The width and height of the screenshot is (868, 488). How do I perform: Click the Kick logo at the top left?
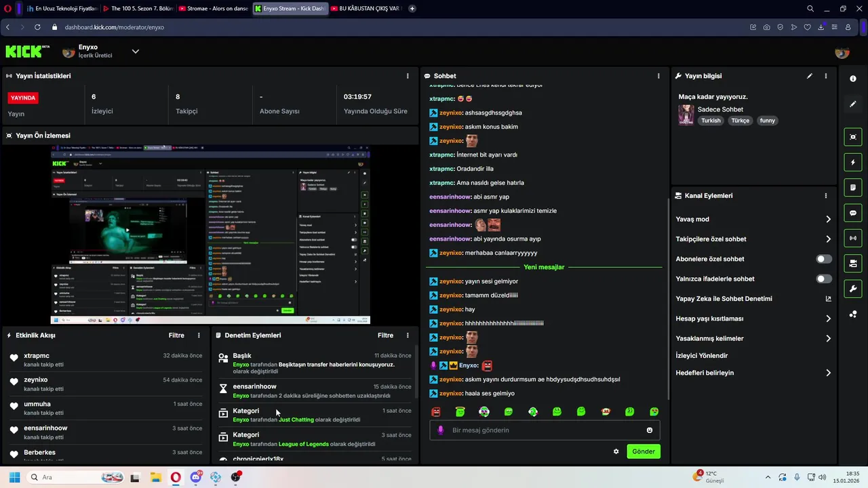click(x=27, y=52)
